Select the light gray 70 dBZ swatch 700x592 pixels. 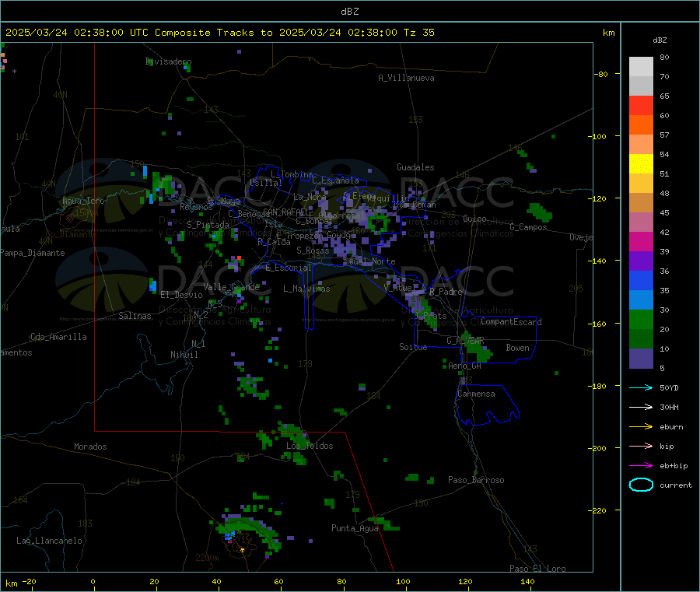(641, 67)
